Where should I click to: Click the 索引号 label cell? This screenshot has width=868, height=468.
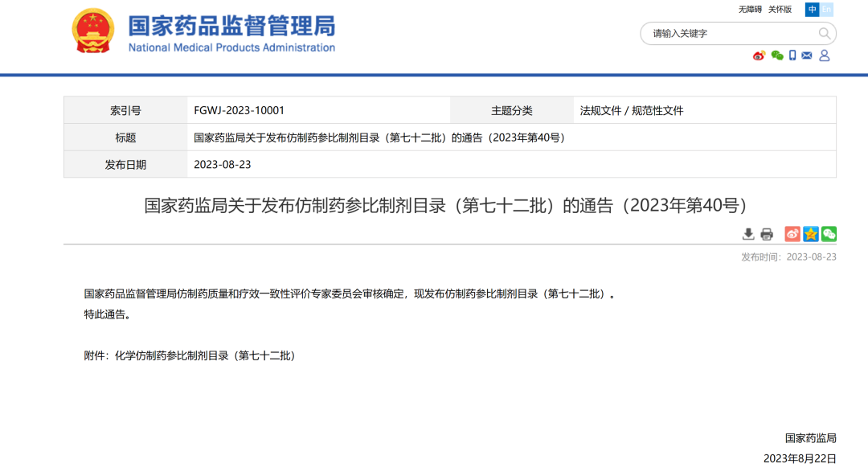click(x=125, y=110)
